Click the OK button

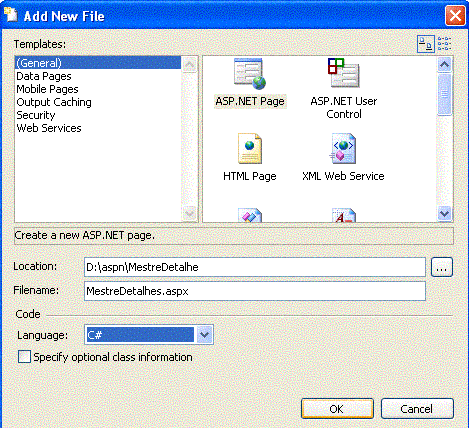coord(337,409)
